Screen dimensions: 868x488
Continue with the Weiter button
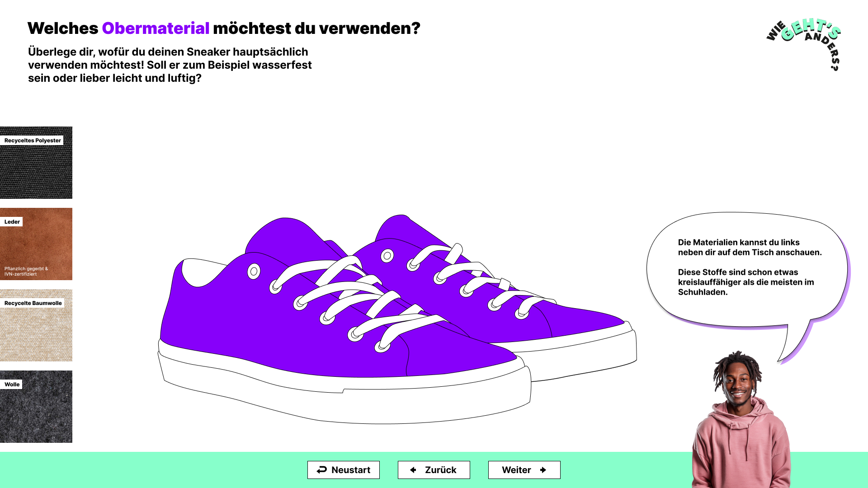tap(524, 470)
